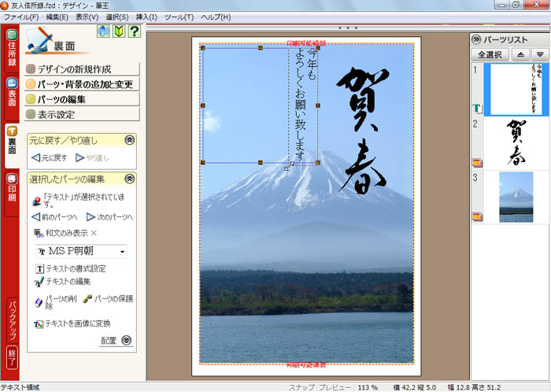Expand the 配置 options chevron
The image size is (551, 392).
[x=127, y=341]
